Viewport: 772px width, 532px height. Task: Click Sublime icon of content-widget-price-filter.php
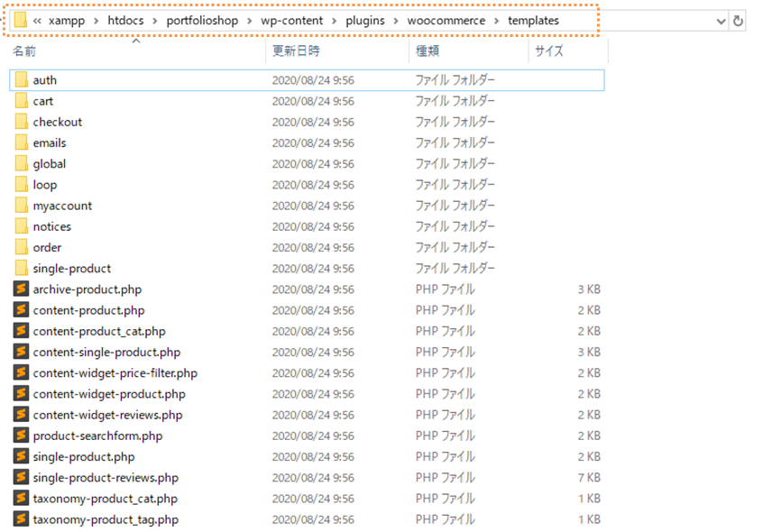pyautogui.click(x=21, y=372)
